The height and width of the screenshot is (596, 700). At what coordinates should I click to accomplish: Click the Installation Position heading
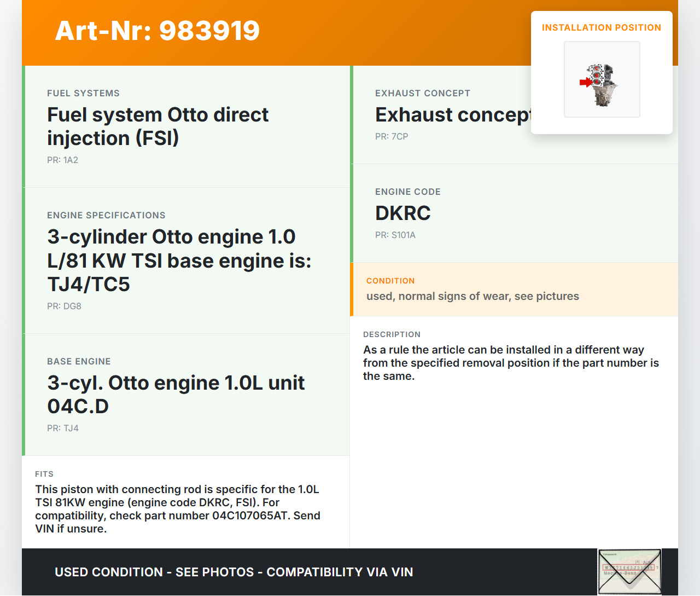(601, 27)
